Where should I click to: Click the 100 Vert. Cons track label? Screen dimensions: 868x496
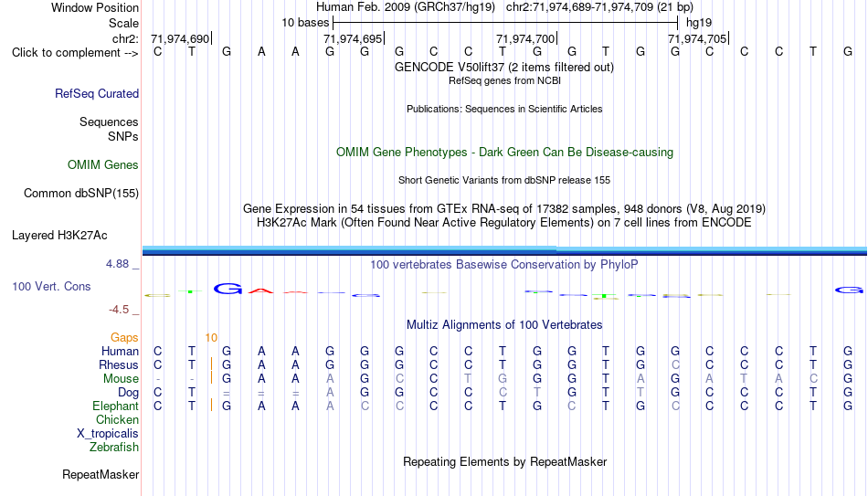(51, 286)
